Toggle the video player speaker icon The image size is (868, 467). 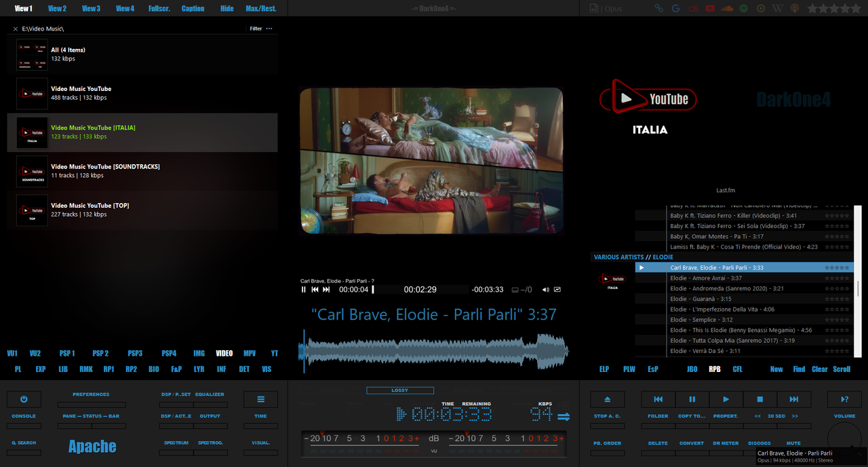pyautogui.click(x=546, y=289)
